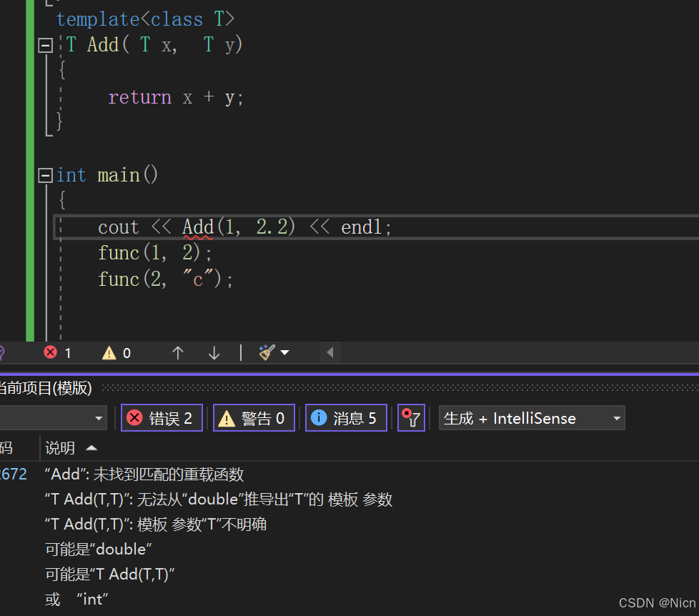Select error row "Add": 未找到匹配的重载函数
This screenshot has width=699, height=616.
pyautogui.click(x=144, y=475)
